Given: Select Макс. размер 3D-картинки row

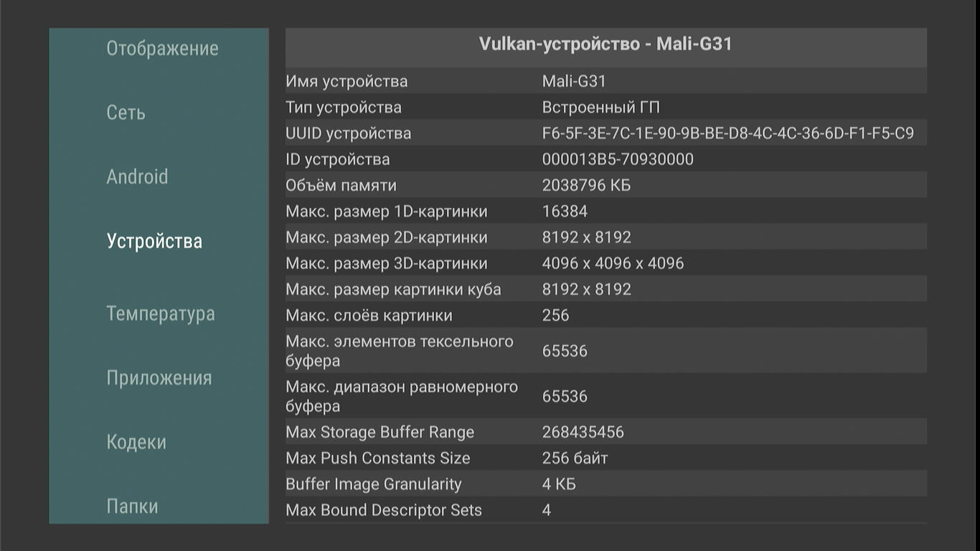Looking at the screenshot, I should (606, 263).
